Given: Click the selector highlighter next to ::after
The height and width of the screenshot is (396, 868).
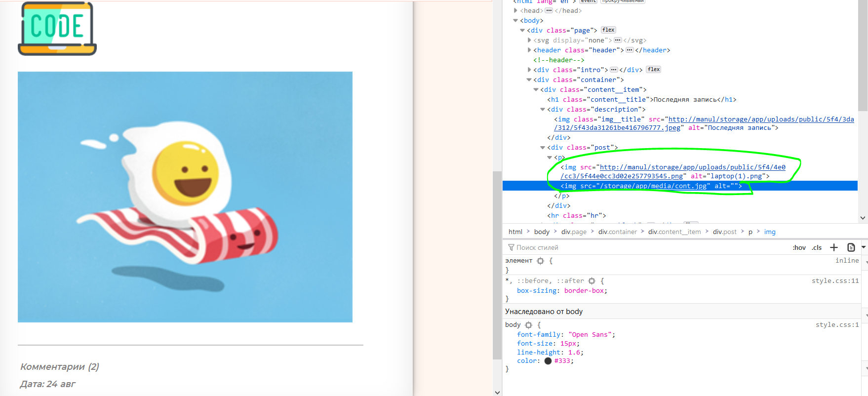Looking at the screenshot, I should [x=592, y=280].
